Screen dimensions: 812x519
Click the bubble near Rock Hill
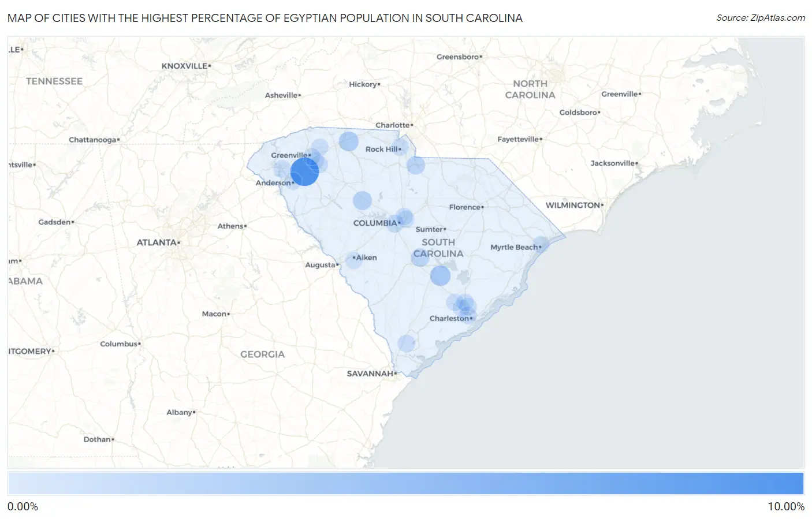tap(400, 147)
